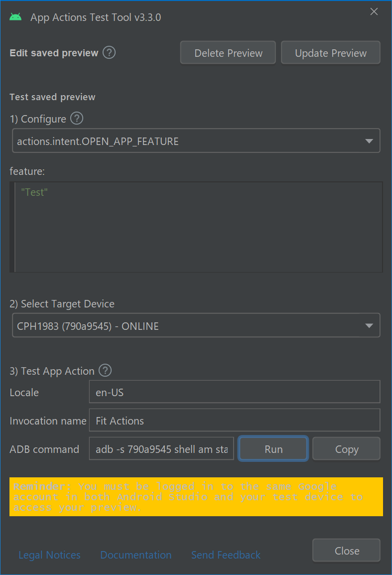Viewport: 392px width, 575px height.
Task: Close the App Actions Test Tool window
Action: (x=374, y=11)
